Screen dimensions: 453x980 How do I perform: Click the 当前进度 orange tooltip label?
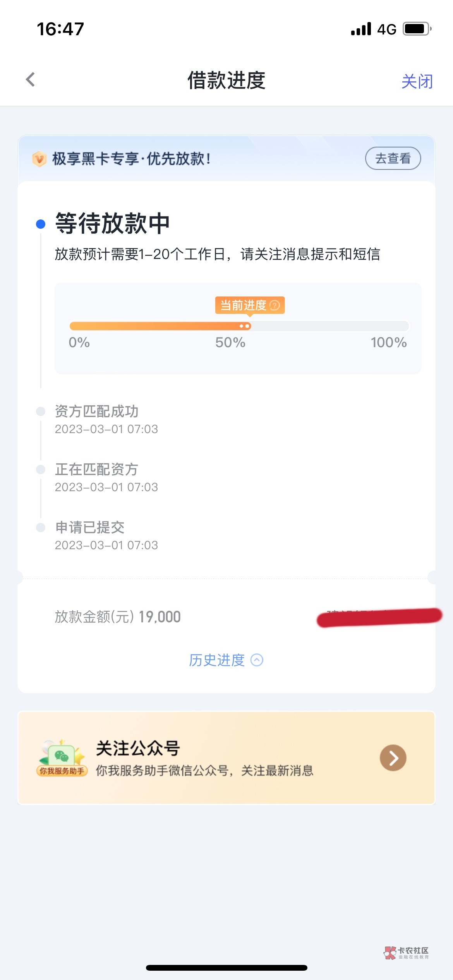[x=243, y=305]
